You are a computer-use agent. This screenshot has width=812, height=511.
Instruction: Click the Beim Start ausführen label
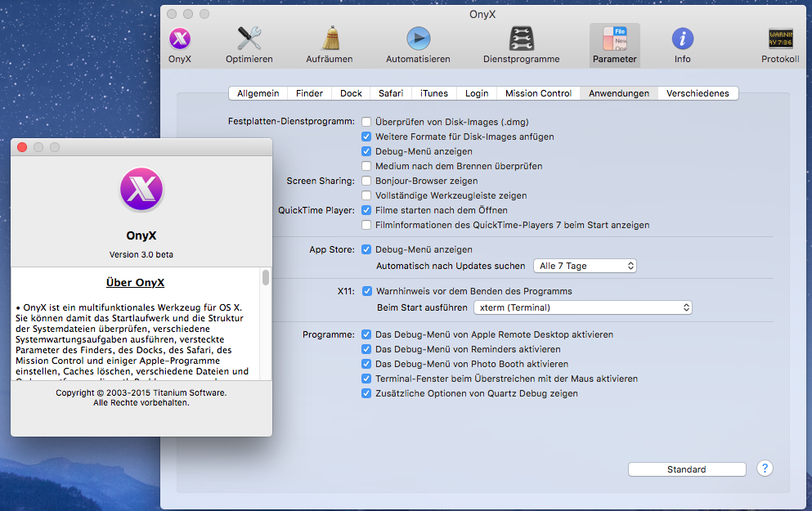coord(422,307)
